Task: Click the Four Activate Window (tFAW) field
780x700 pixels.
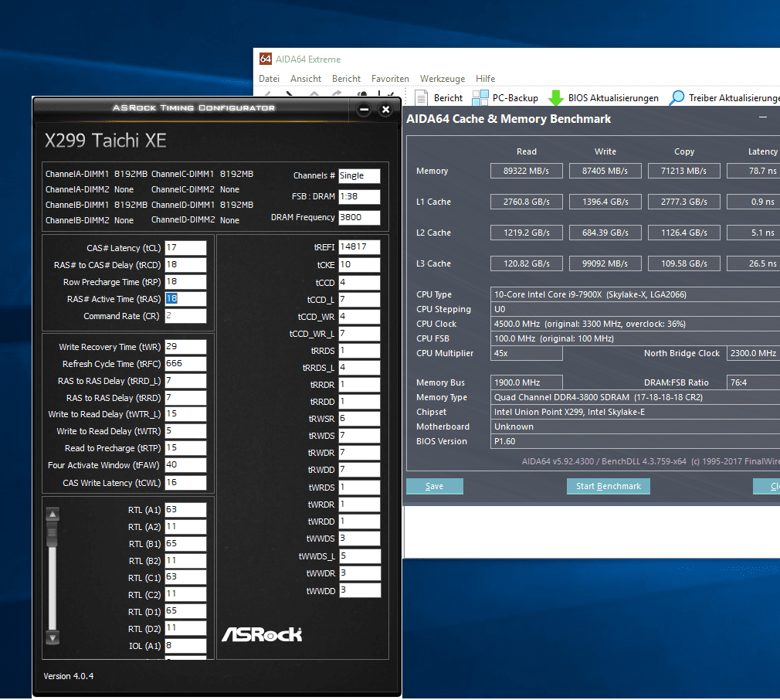Action: 185,464
